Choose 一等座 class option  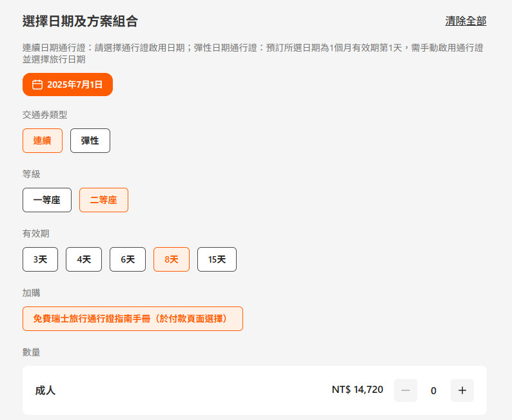pos(47,200)
